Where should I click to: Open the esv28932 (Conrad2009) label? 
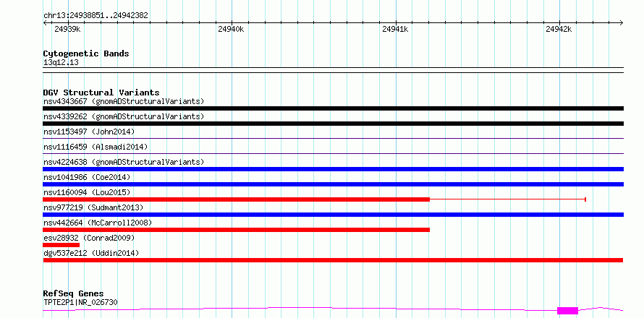coord(89,238)
